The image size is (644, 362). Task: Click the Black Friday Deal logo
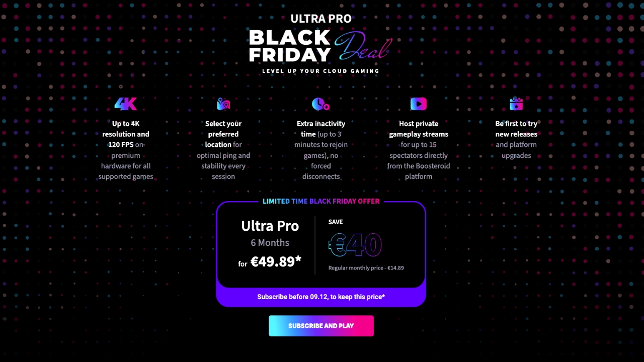[321, 46]
